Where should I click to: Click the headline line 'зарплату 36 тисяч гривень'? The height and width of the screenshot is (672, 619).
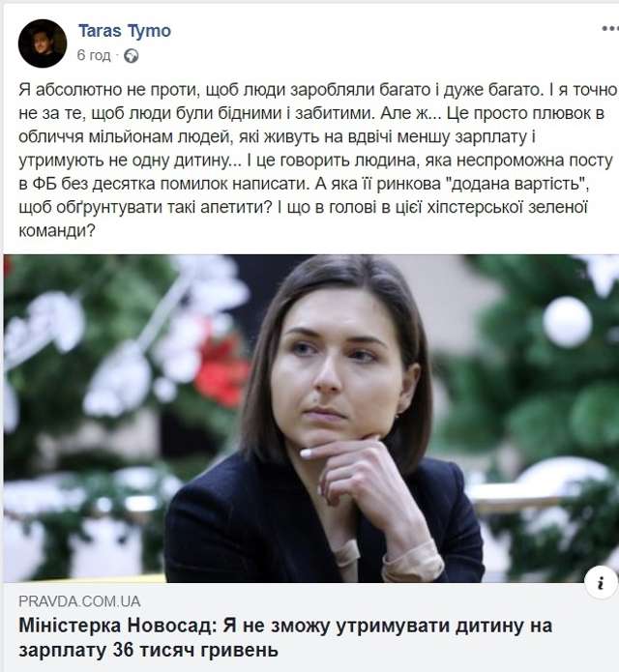pyautogui.click(x=148, y=650)
